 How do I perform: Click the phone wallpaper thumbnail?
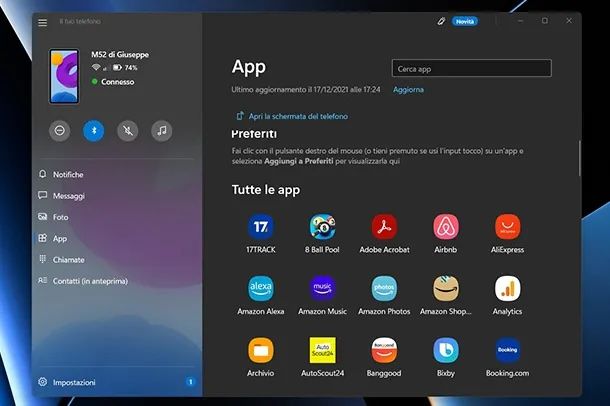coord(64,76)
